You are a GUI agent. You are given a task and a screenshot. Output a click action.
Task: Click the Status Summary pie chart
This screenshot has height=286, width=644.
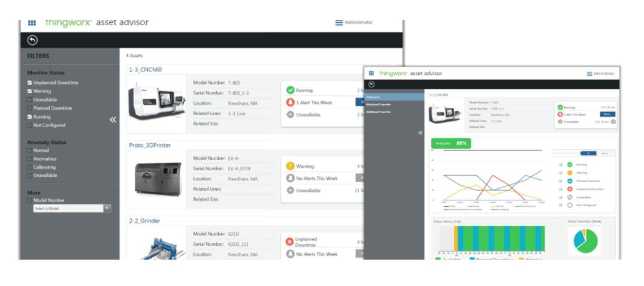pyautogui.click(x=585, y=241)
